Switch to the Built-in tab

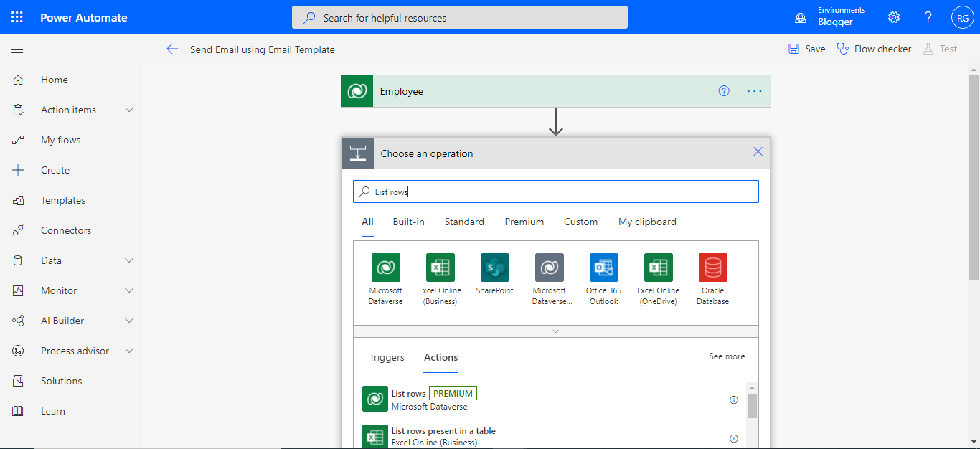(x=408, y=222)
